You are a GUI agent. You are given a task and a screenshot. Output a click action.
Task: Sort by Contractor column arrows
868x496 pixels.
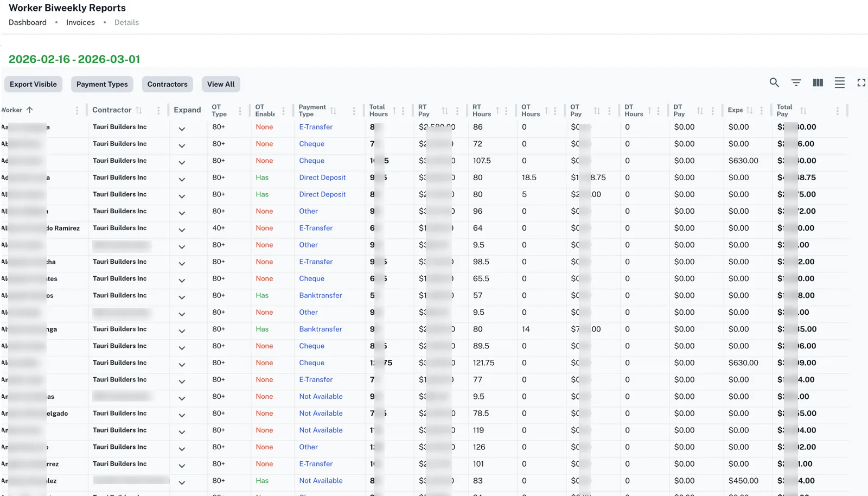coord(139,111)
